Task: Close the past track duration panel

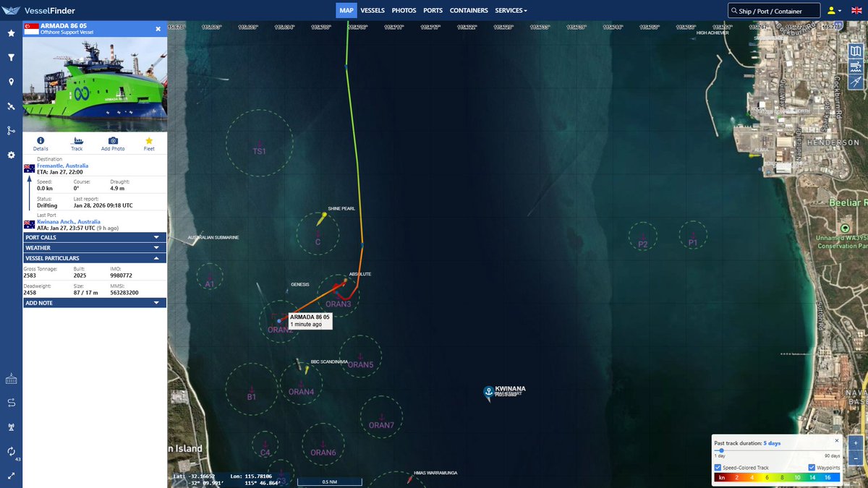Action: (x=837, y=440)
